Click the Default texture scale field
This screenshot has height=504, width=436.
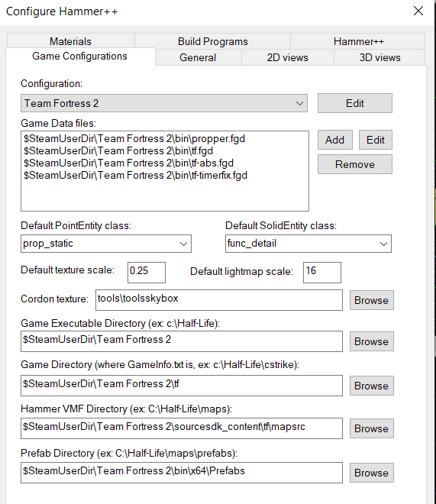point(147,273)
